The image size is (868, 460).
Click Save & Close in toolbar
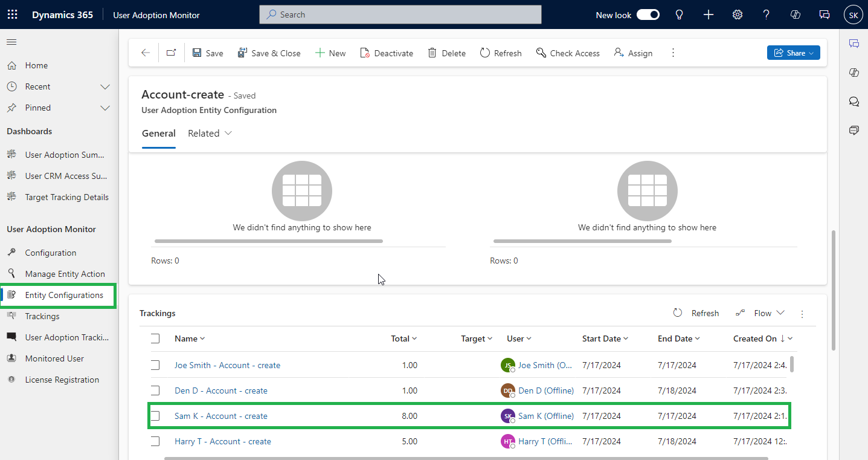point(269,53)
